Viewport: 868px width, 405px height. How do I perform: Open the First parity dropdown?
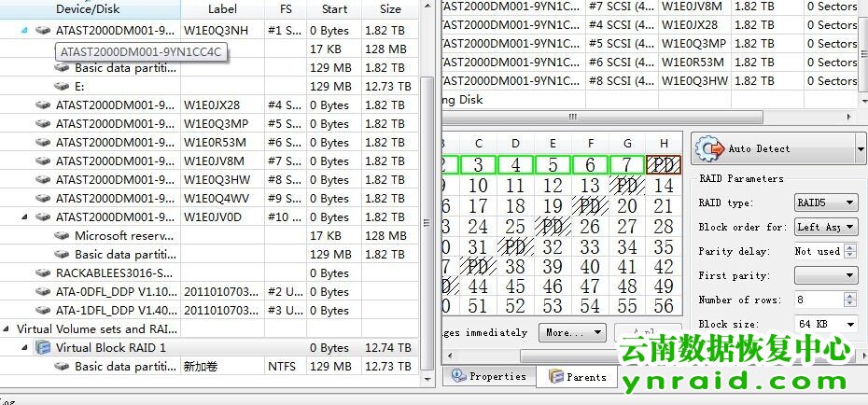[848, 275]
